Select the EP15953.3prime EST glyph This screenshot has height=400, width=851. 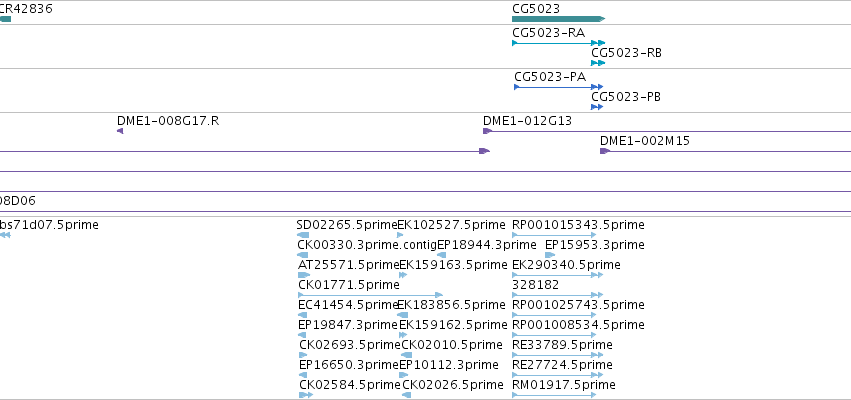click(x=550, y=255)
